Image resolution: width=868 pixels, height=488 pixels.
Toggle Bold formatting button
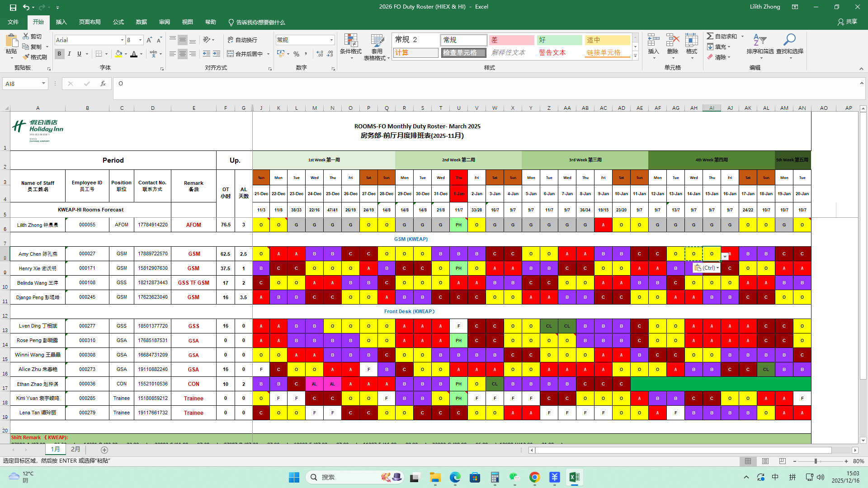59,54
